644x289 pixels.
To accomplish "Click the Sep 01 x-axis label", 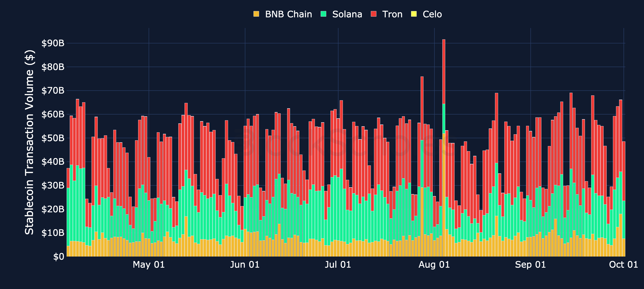I will 531,265.
